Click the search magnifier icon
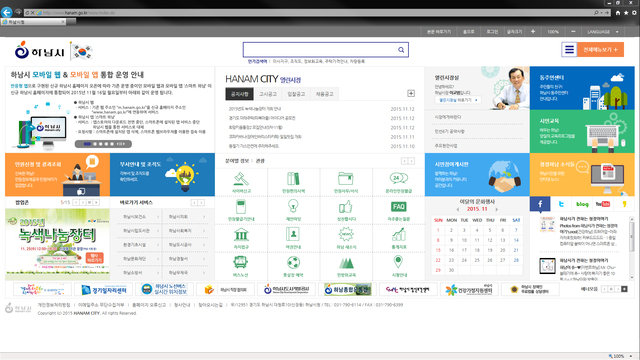This screenshot has width=640, height=360. 401,50
